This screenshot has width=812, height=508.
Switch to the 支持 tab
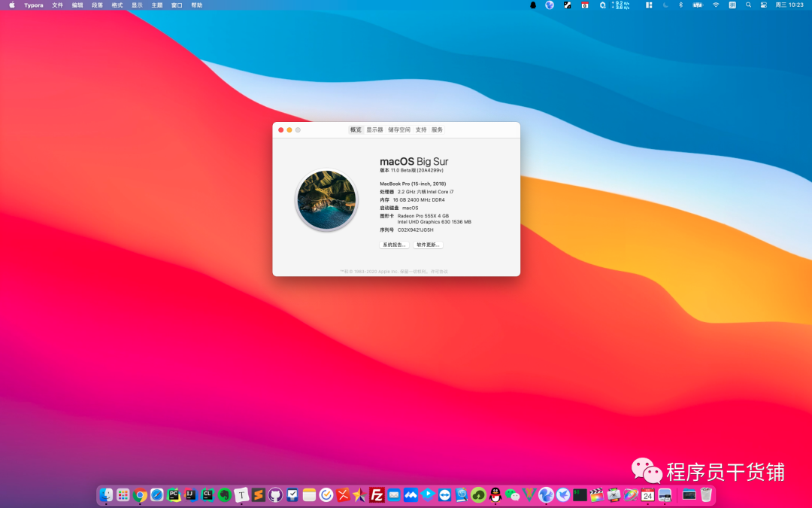pyautogui.click(x=421, y=130)
